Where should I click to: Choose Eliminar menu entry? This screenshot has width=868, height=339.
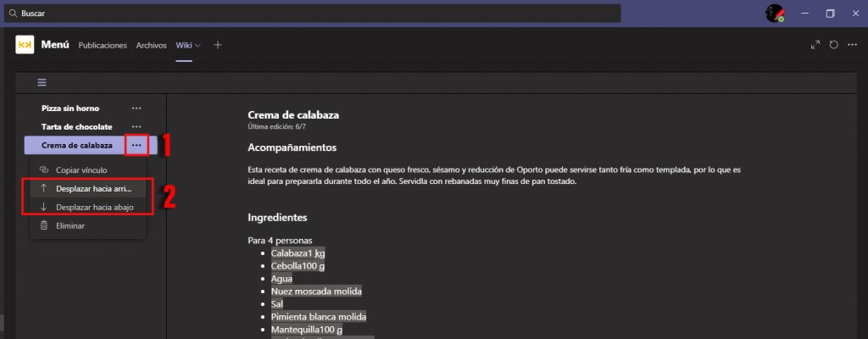point(88,226)
